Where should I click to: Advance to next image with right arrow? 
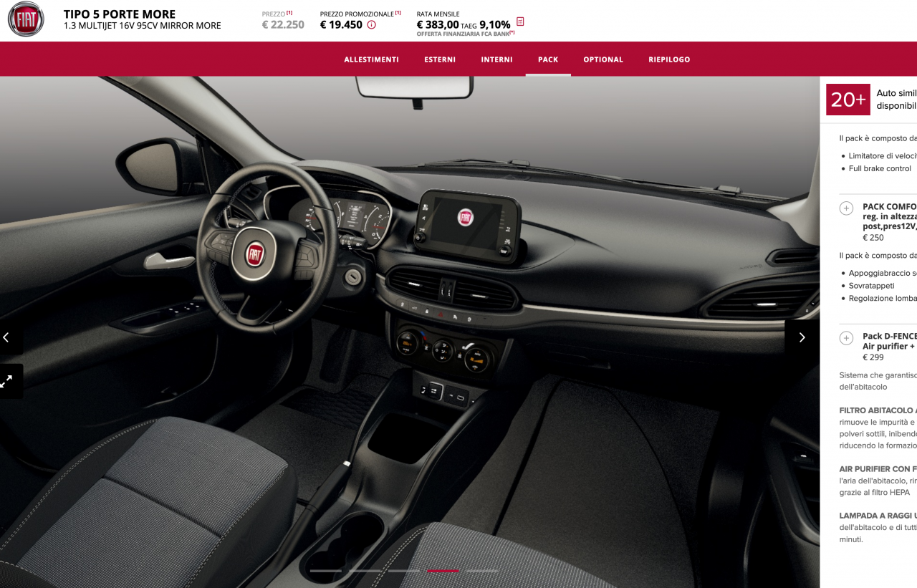pos(802,337)
